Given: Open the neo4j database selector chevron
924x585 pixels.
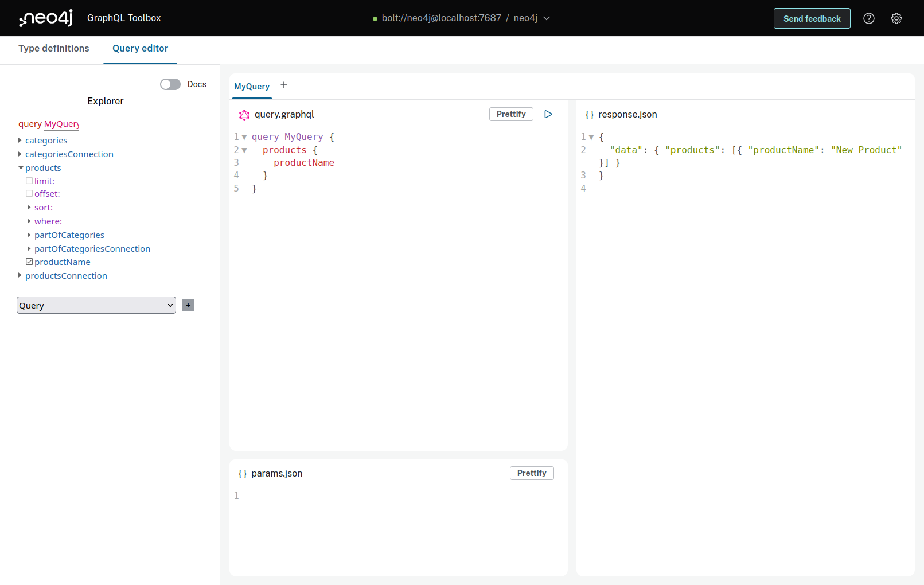Looking at the screenshot, I should pos(547,18).
